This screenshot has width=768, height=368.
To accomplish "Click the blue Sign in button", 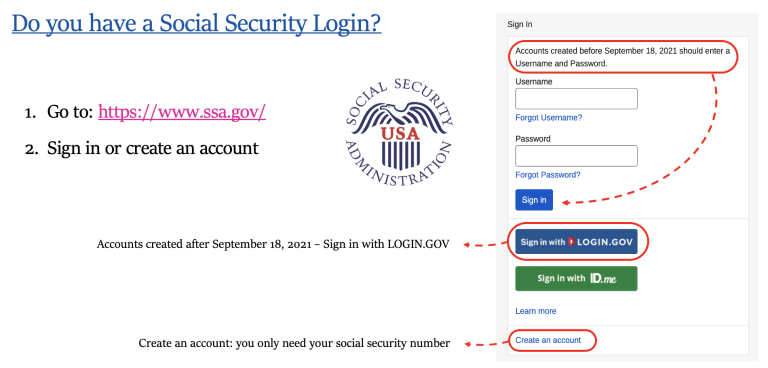I will [x=534, y=200].
